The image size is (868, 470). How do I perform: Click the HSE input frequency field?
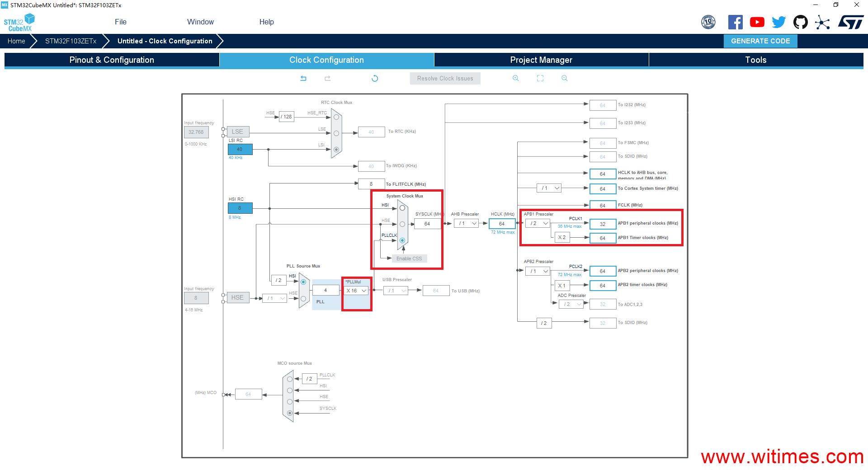pyautogui.click(x=196, y=298)
